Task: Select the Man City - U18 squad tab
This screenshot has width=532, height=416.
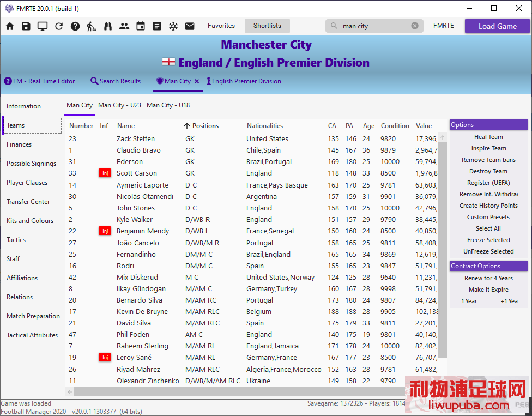Action: [168, 105]
